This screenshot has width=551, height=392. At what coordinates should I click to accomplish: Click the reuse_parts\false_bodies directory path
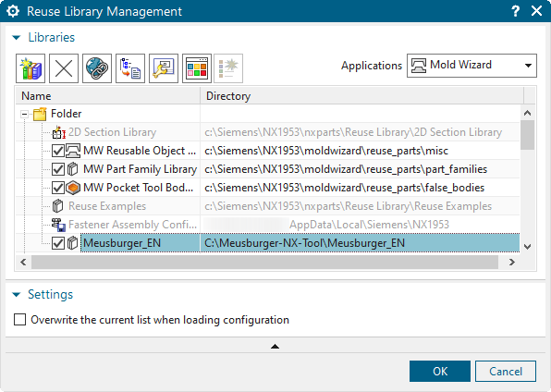pos(344,188)
